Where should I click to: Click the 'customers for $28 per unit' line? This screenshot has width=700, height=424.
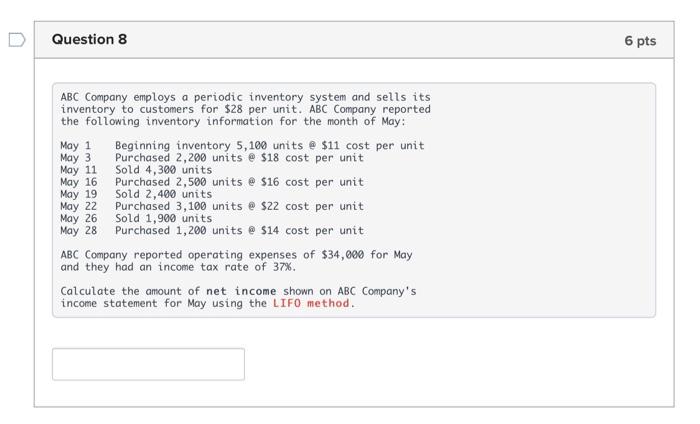[246, 109]
